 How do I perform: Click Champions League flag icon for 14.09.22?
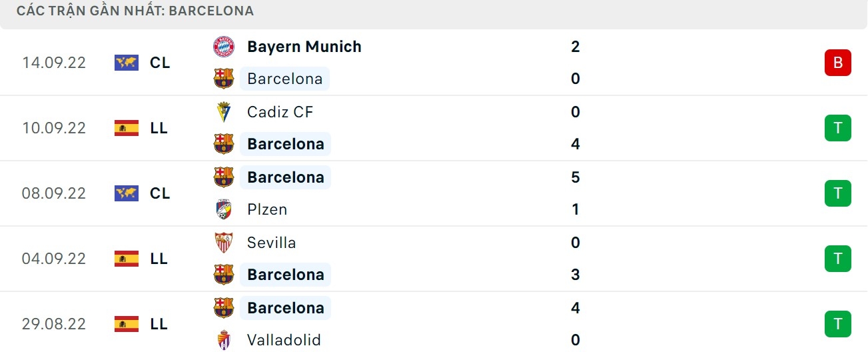[127, 63]
